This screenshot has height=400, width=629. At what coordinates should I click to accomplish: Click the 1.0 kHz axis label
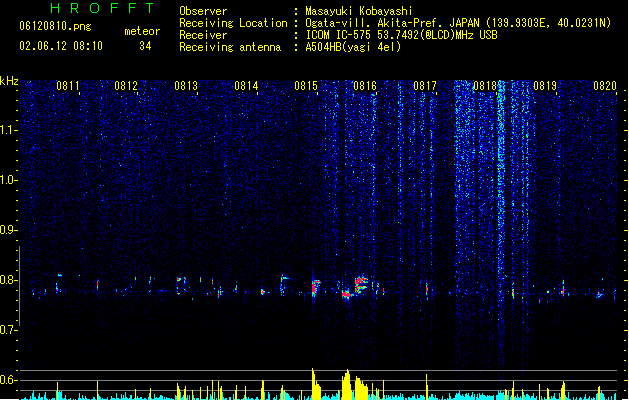(x=8, y=180)
